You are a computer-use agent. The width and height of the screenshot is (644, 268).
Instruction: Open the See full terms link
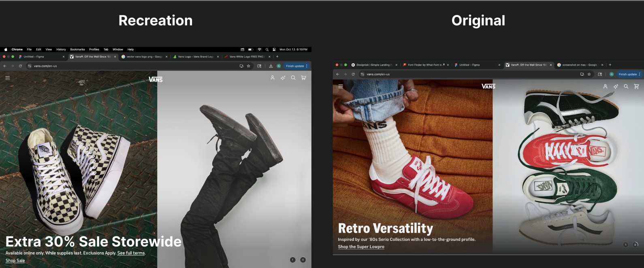pos(131,253)
